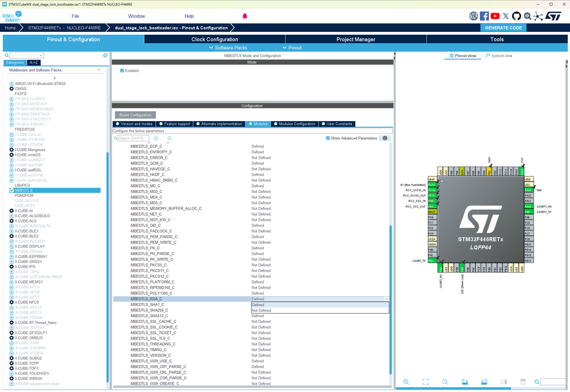
Task: Open the Feature support tab
Action: 175,124
